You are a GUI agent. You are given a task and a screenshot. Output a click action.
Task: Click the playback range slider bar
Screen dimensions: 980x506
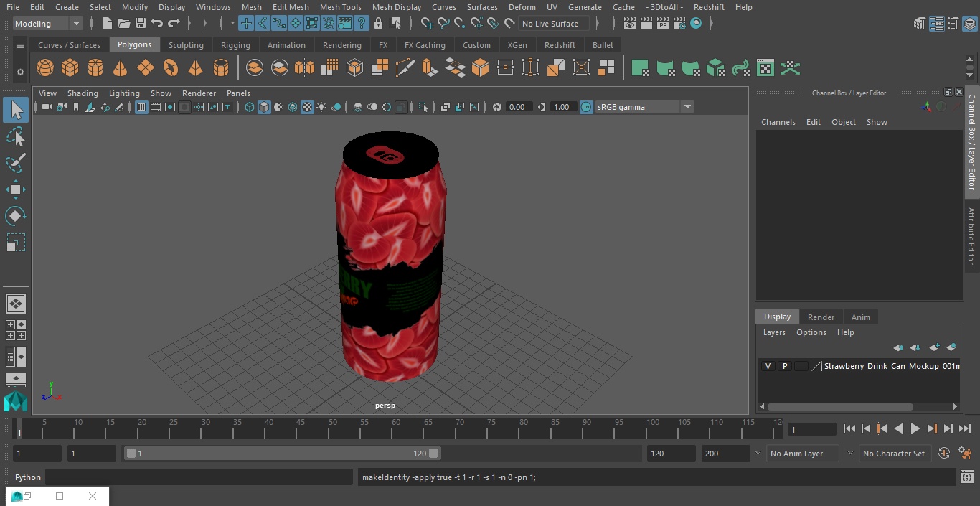pyautogui.click(x=283, y=454)
